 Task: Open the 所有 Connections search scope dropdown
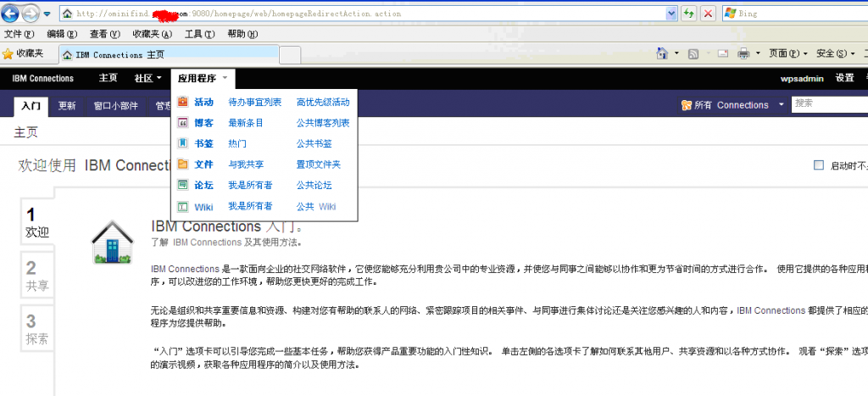click(733, 105)
